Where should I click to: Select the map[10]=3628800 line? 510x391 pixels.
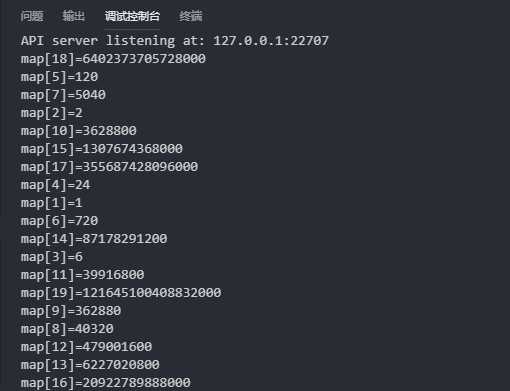click(x=79, y=131)
